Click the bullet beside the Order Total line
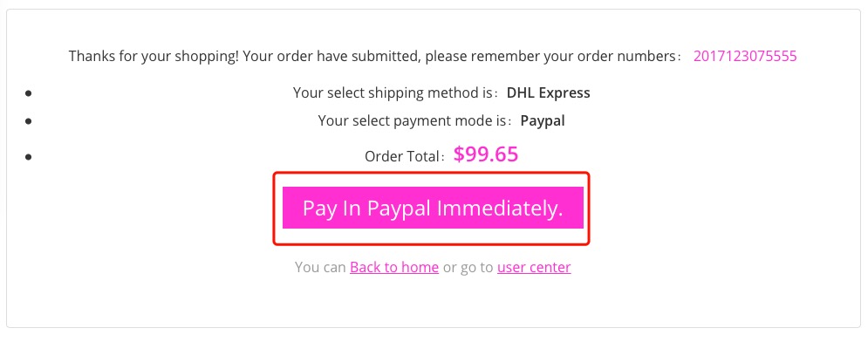The width and height of the screenshot is (868, 342). [x=28, y=157]
